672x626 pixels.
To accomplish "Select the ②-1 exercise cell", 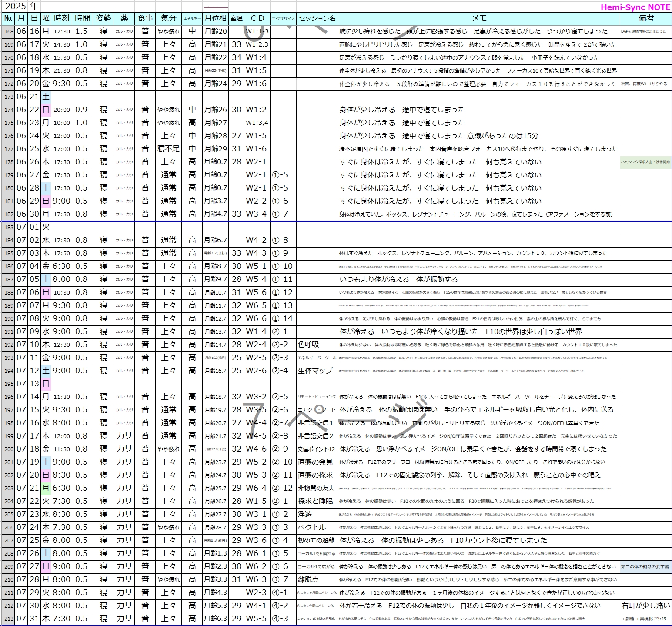I will point(283,331).
